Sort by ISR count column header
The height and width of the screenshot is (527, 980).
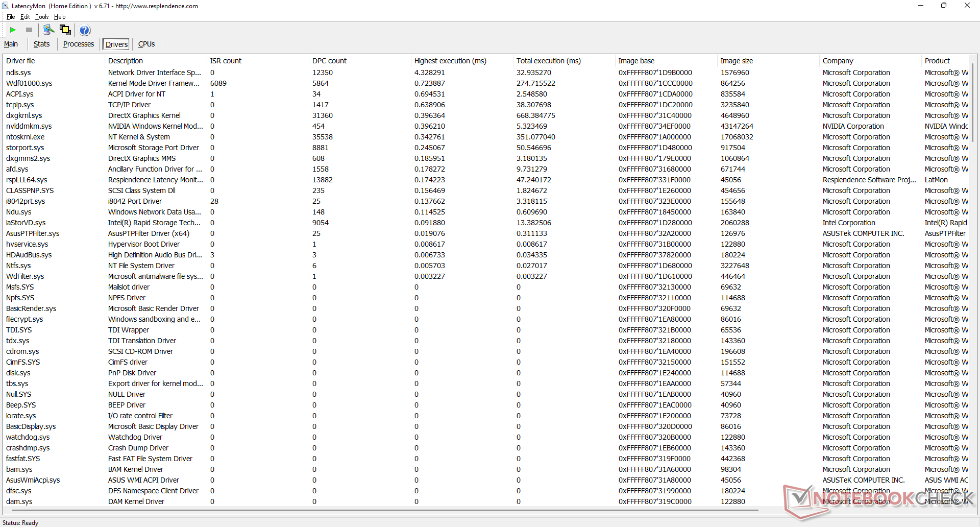(258, 61)
